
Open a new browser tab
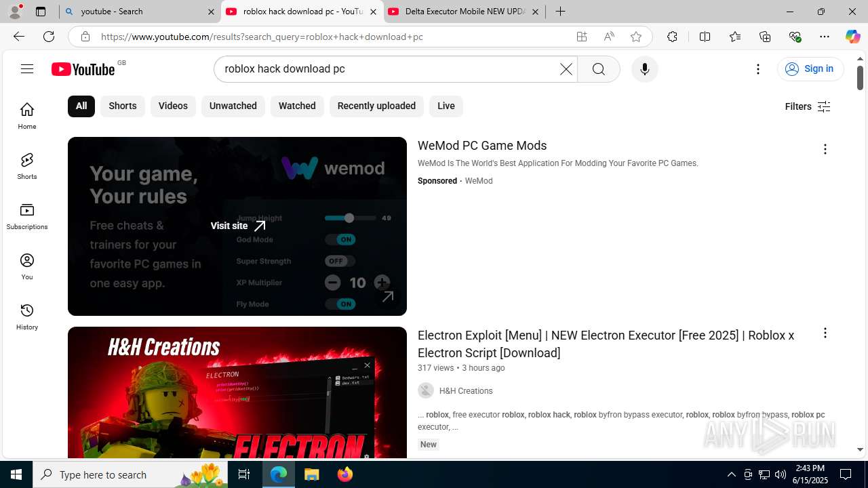coord(560,12)
